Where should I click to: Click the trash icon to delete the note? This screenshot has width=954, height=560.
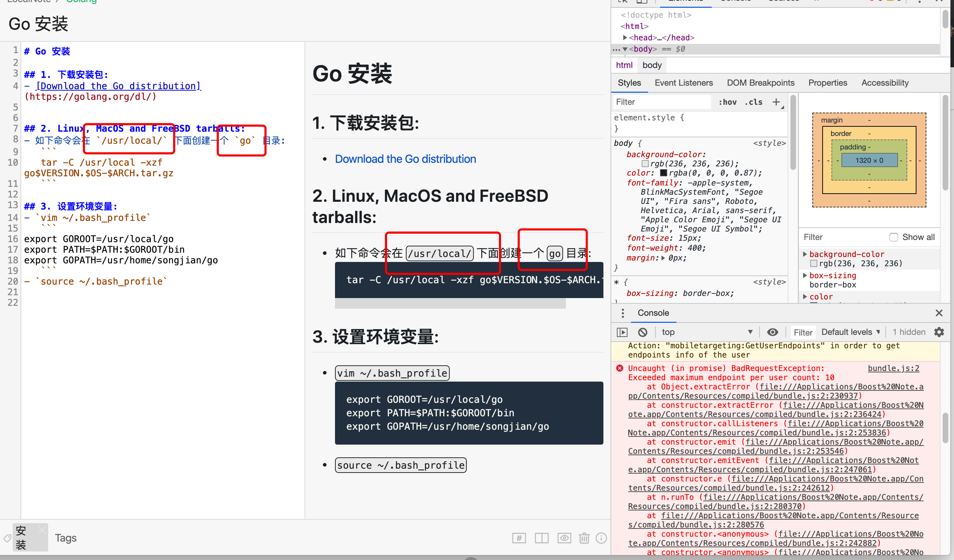[584, 538]
